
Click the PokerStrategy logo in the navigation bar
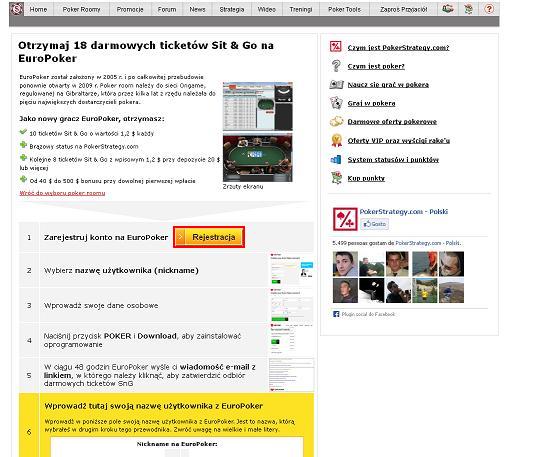[16, 9]
